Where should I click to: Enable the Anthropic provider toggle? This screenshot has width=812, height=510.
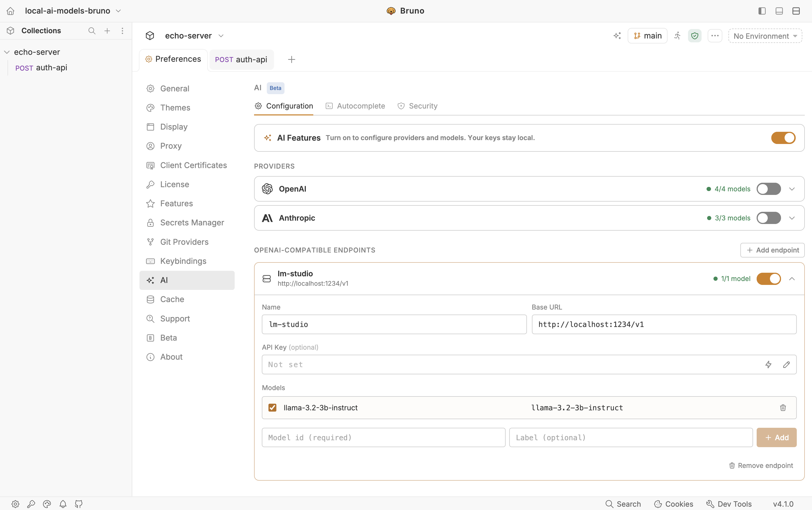[769, 218]
